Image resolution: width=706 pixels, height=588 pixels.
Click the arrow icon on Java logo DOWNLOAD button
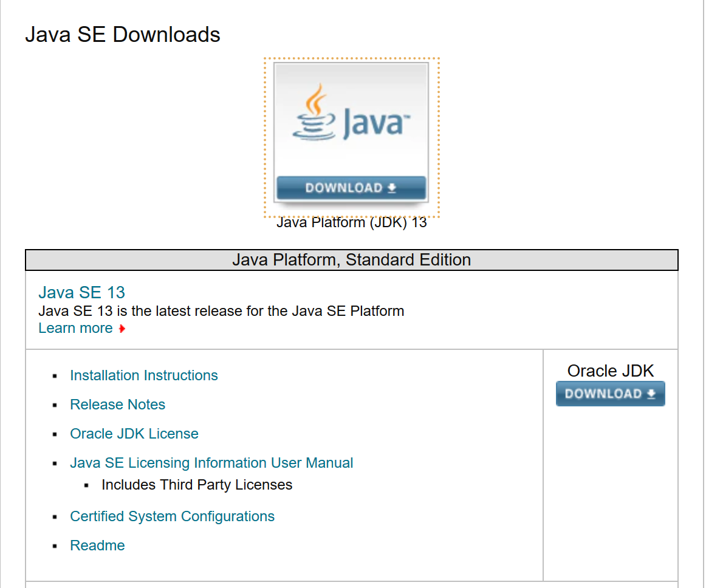tap(392, 188)
